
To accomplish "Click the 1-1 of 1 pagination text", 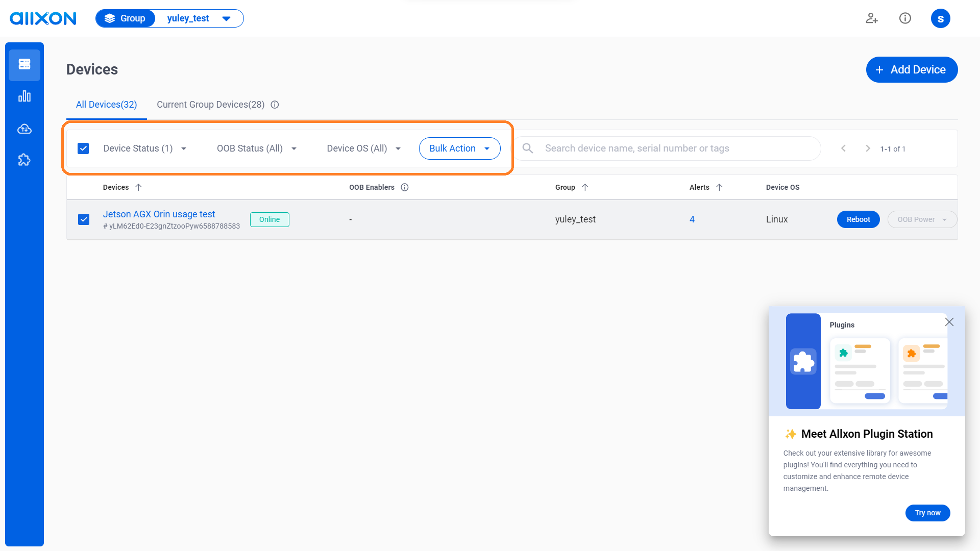I will point(893,149).
